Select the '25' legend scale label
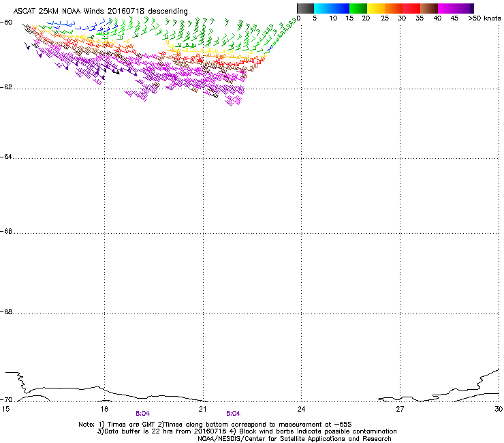Image resolution: width=504 pixels, height=443 pixels. pos(385,18)
